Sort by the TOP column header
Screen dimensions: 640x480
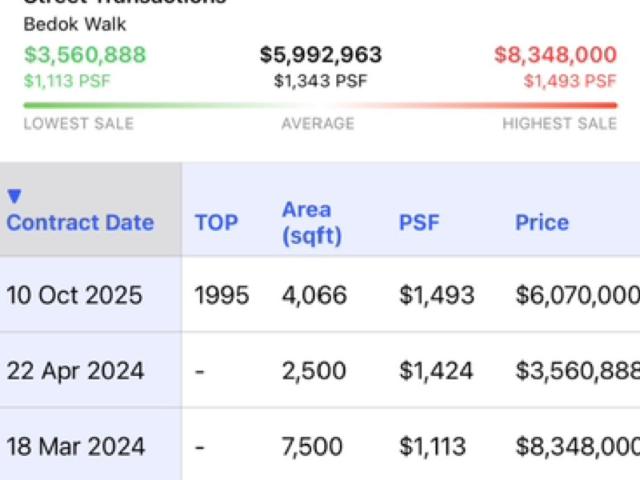tap(216, 223)
